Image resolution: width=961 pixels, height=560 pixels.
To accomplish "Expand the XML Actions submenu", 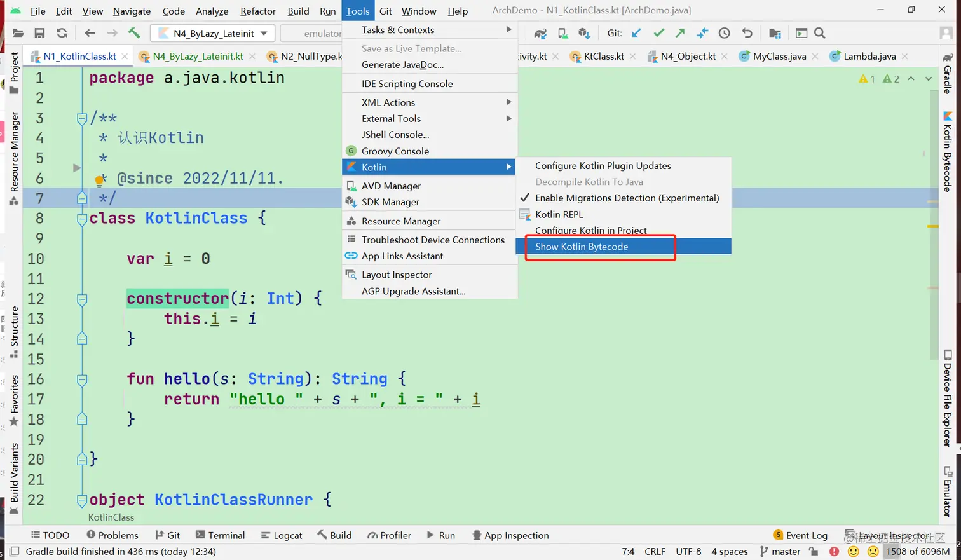I will point(430,102).
